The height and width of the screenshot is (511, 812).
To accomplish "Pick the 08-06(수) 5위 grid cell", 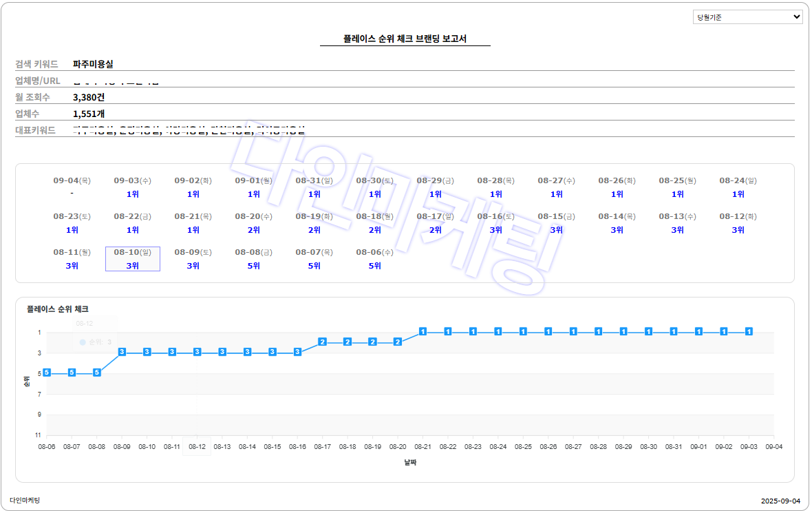I will [375, 259].
